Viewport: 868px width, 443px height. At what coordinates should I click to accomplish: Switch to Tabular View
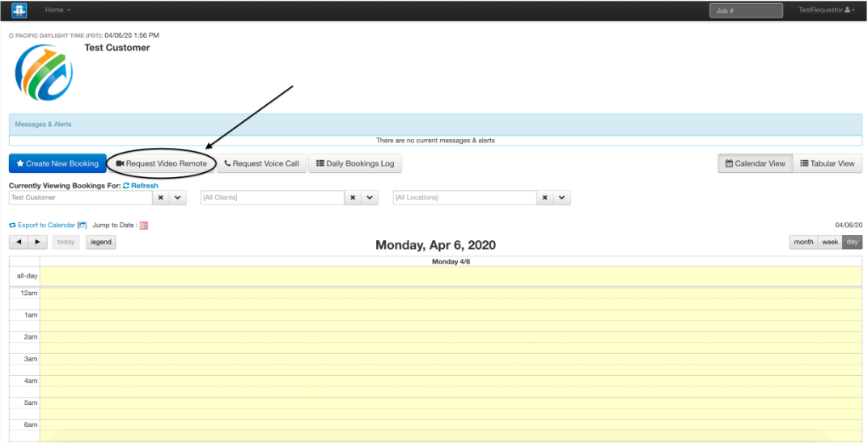(x=827, y=163)
